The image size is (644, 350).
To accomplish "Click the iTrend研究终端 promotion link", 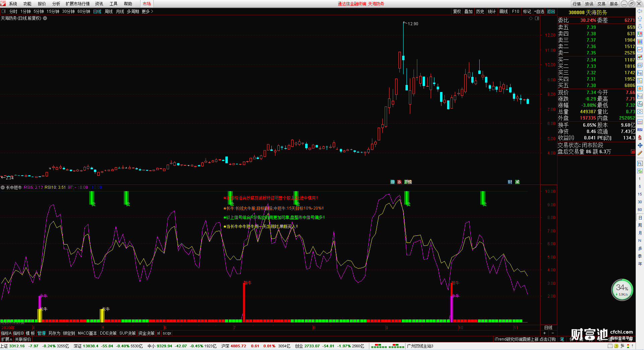I will click(525, 339).
